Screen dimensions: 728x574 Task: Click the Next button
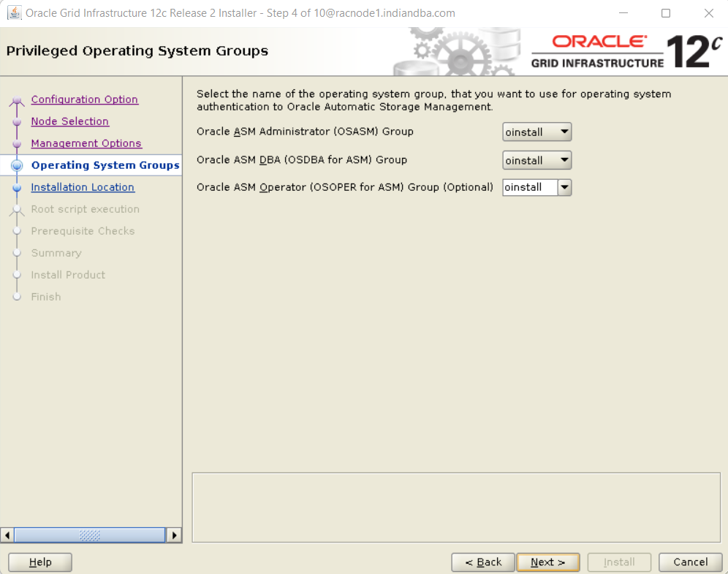548,562
